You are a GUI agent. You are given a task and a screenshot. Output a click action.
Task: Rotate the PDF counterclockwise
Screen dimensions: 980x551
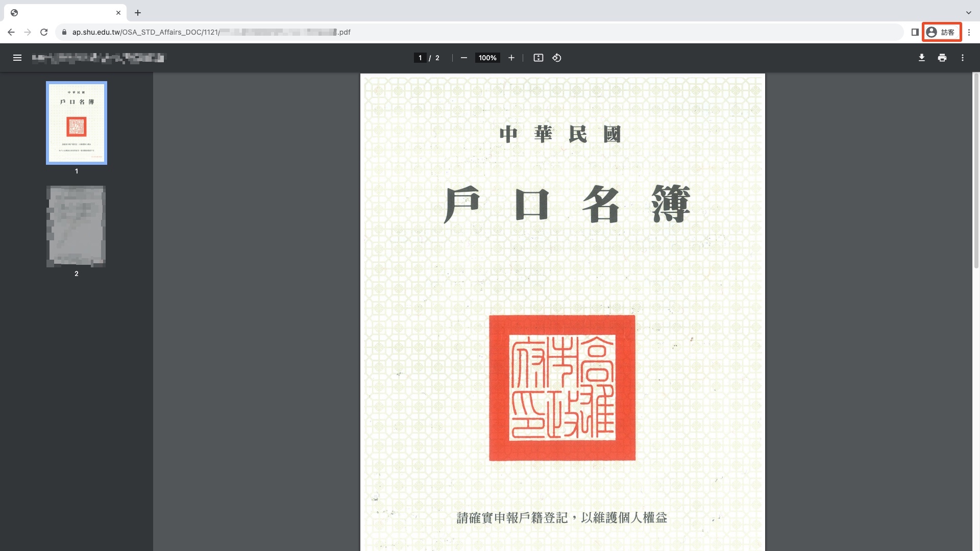[557, 58]
